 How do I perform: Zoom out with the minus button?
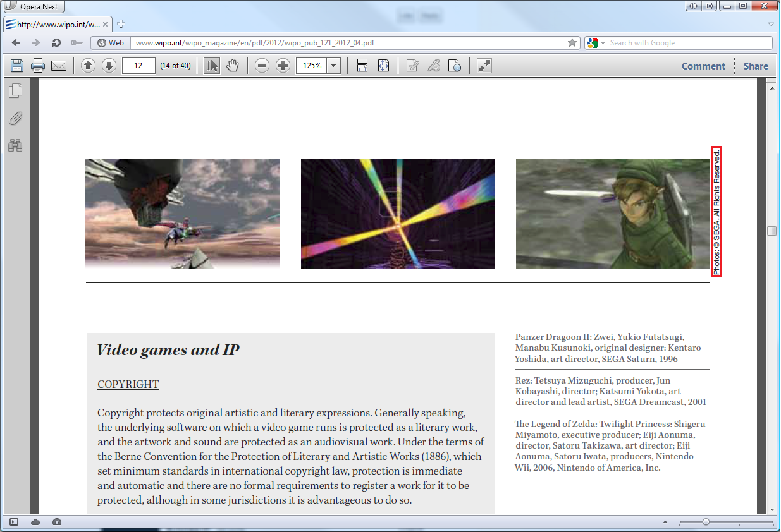[x=262, y=66]
